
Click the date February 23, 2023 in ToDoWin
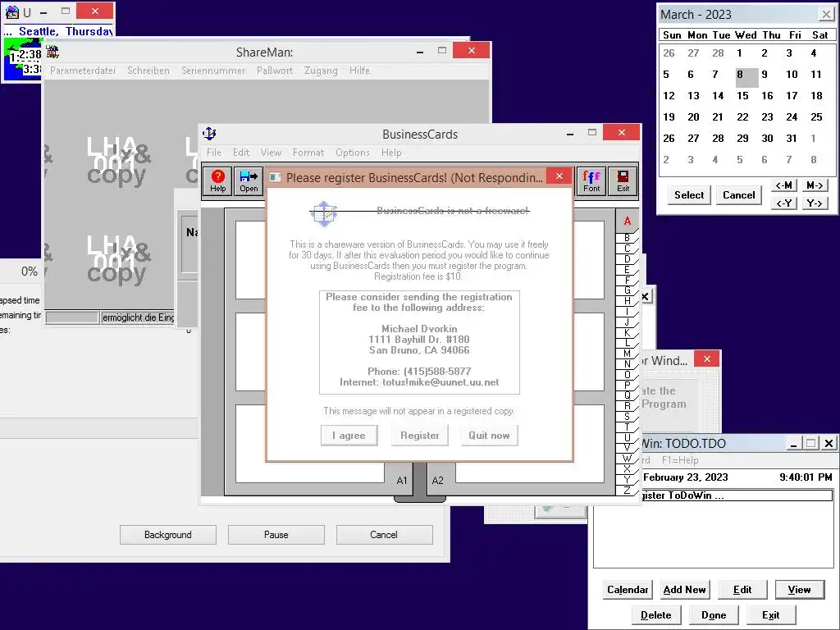[x=685, y=477]
